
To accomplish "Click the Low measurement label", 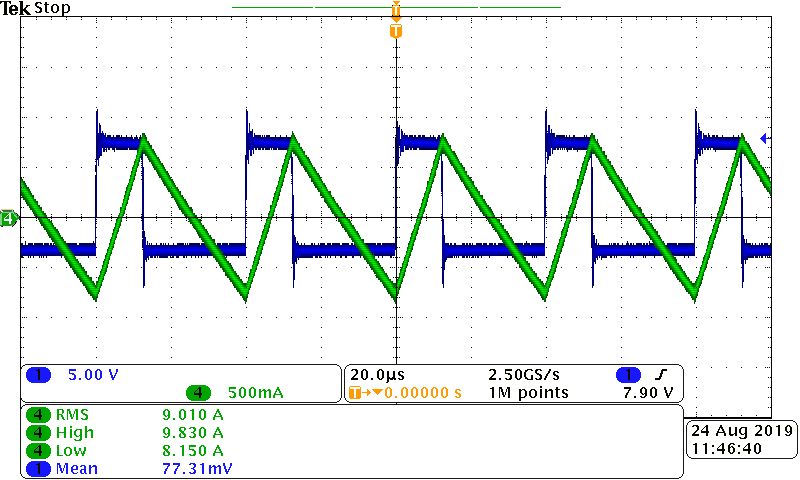I will click(x=71, y=450).
